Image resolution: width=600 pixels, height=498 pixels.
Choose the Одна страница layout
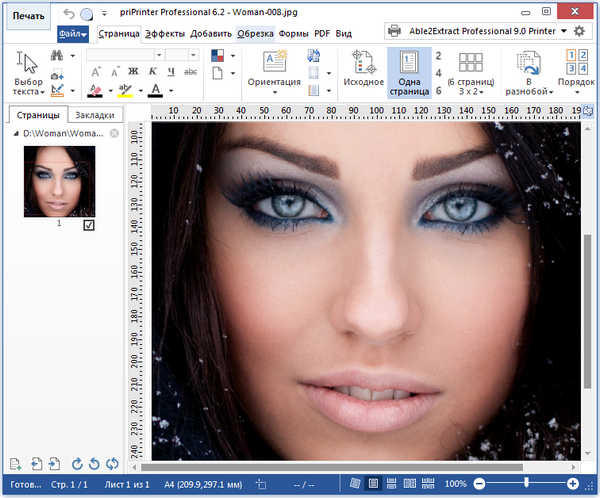tap(409, 72)
